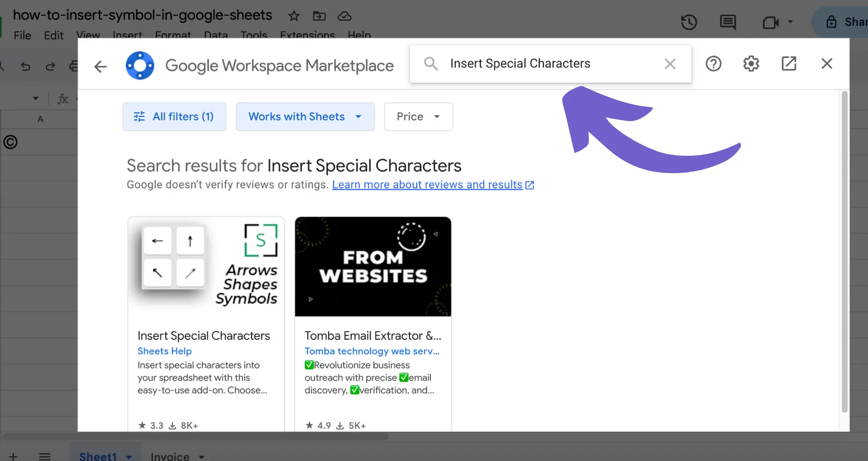Open Sheet1 tab options arrow
868x461 pixels.
coord(129,456)
